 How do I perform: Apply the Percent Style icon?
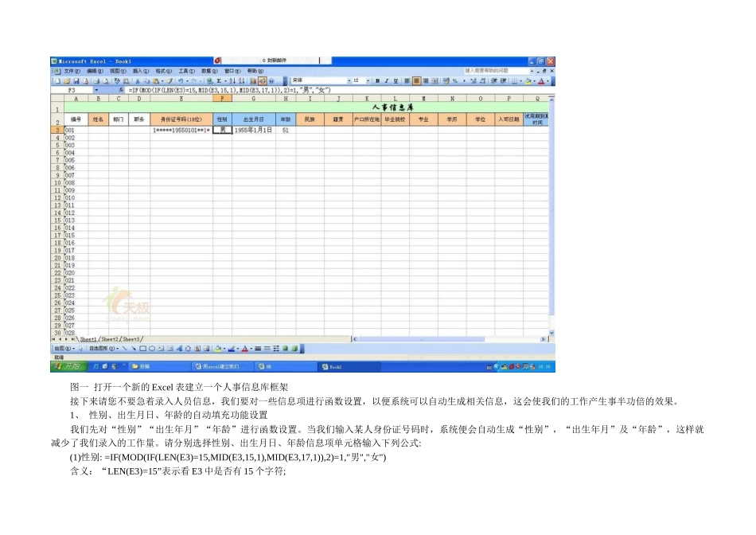tap(455, 81)
